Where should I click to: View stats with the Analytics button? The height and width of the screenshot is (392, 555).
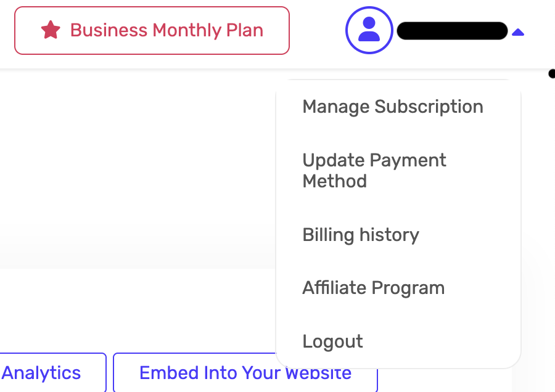(x=43, y=373)
